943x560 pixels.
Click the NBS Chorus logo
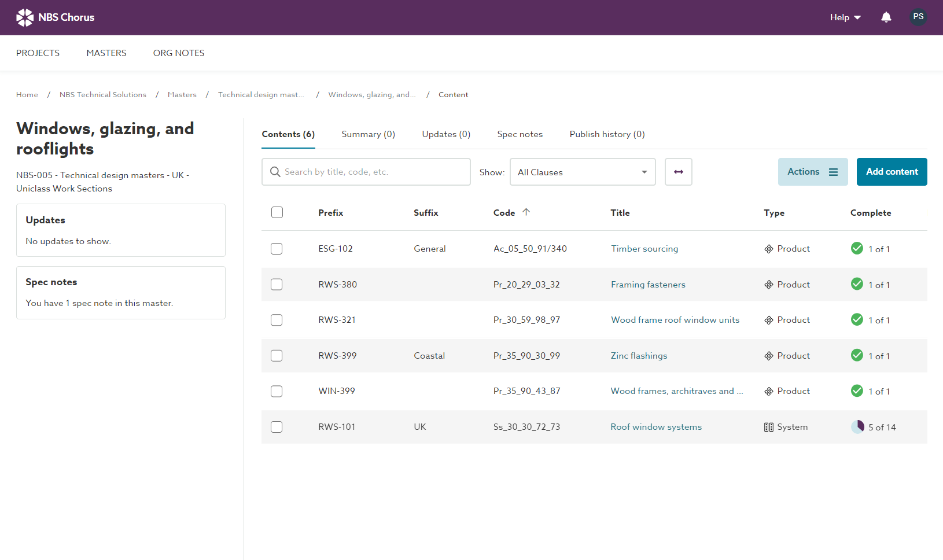55,17
